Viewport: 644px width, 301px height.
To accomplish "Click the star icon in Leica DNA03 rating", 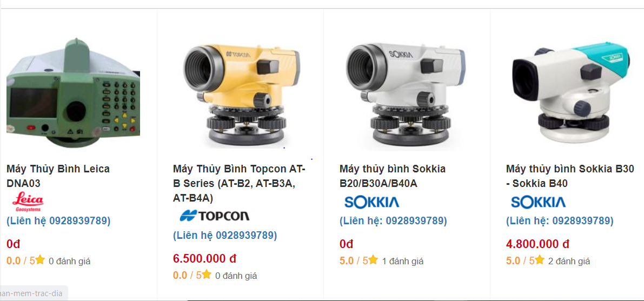I will click(x=40, y=260).
